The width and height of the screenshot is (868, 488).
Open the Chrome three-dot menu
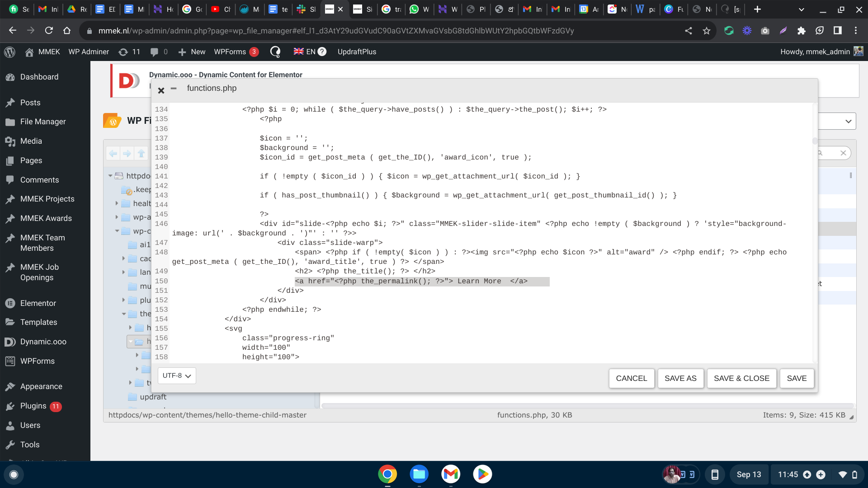tap(855, 31)
